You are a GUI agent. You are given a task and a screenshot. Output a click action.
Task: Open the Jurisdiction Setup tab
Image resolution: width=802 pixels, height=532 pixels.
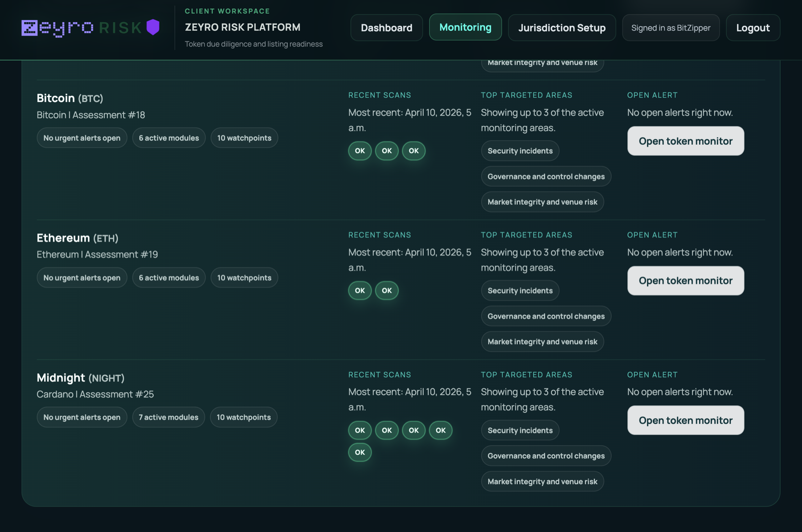[x=562, y=28]
